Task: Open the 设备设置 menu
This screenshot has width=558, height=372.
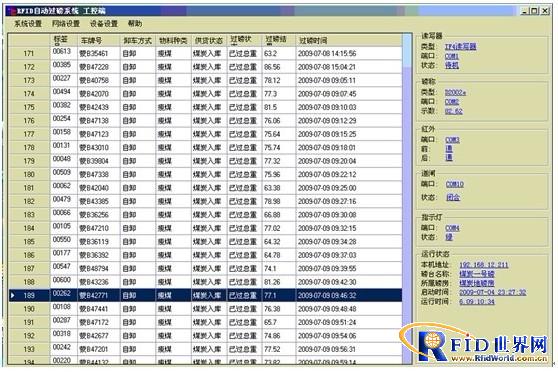Action: pyautogui.click(x=104, y=24)
